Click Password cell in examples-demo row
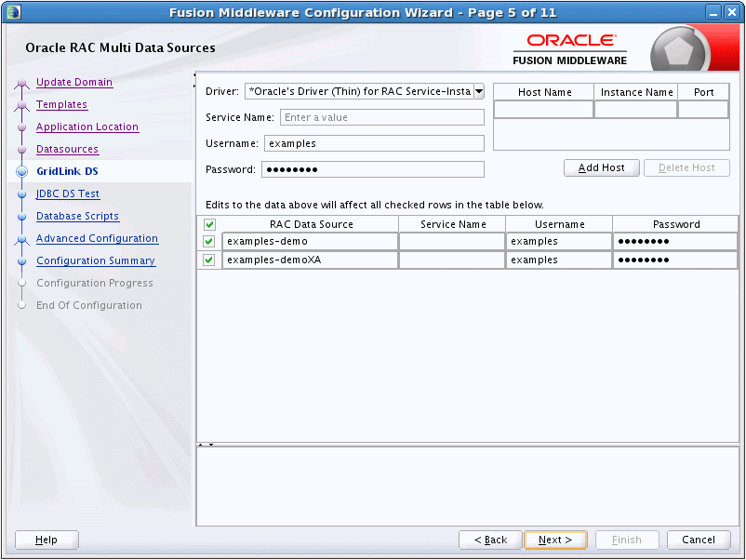Screen dimensions: 746x560 coord(675,241)
